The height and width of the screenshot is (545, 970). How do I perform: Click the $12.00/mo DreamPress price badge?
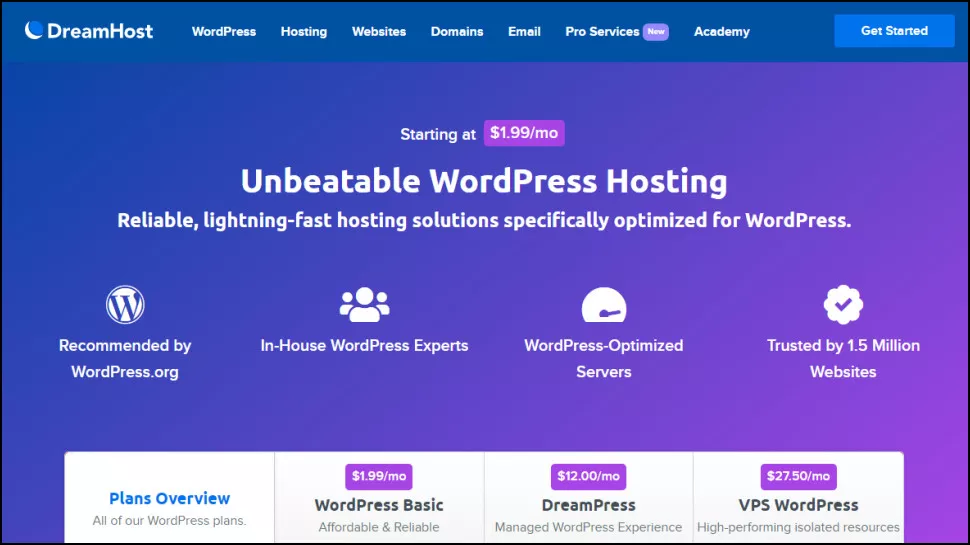pyautogui.click(x=588, y=476)
